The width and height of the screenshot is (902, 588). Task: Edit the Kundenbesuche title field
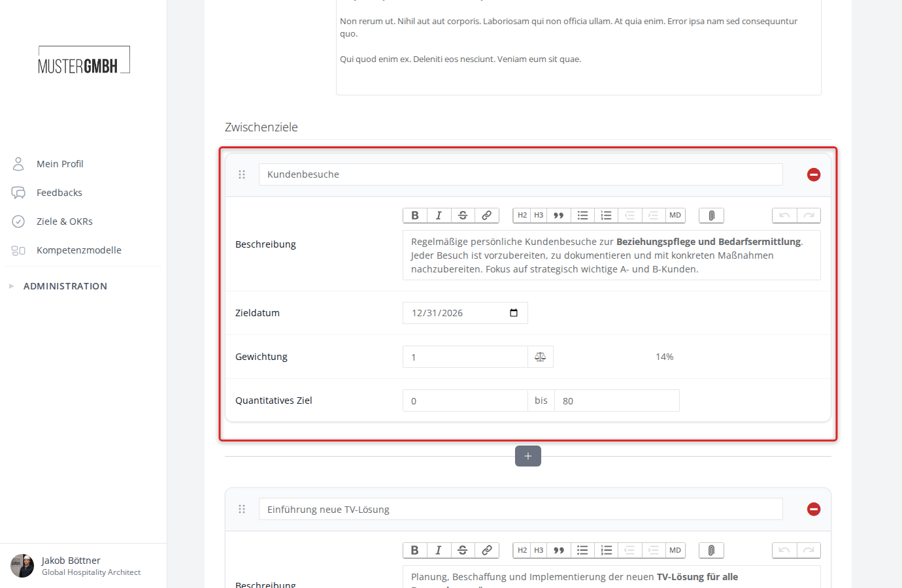(x=521, y=174)
